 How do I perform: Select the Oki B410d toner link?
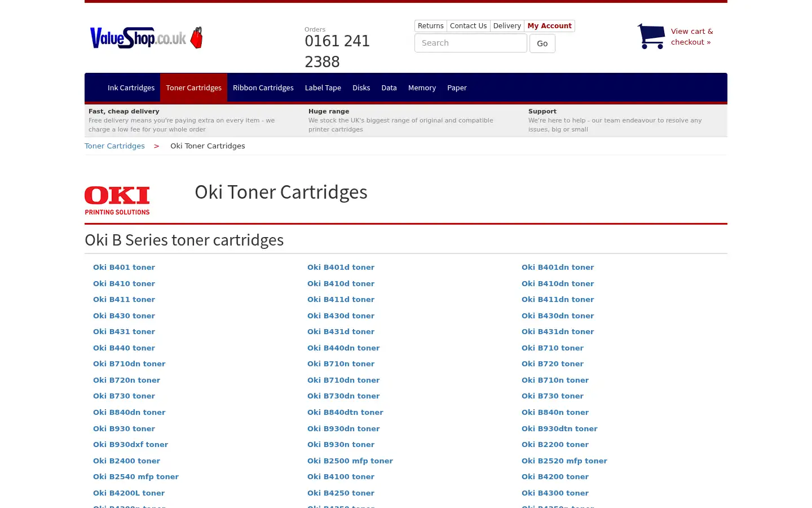tap(341, 283)
